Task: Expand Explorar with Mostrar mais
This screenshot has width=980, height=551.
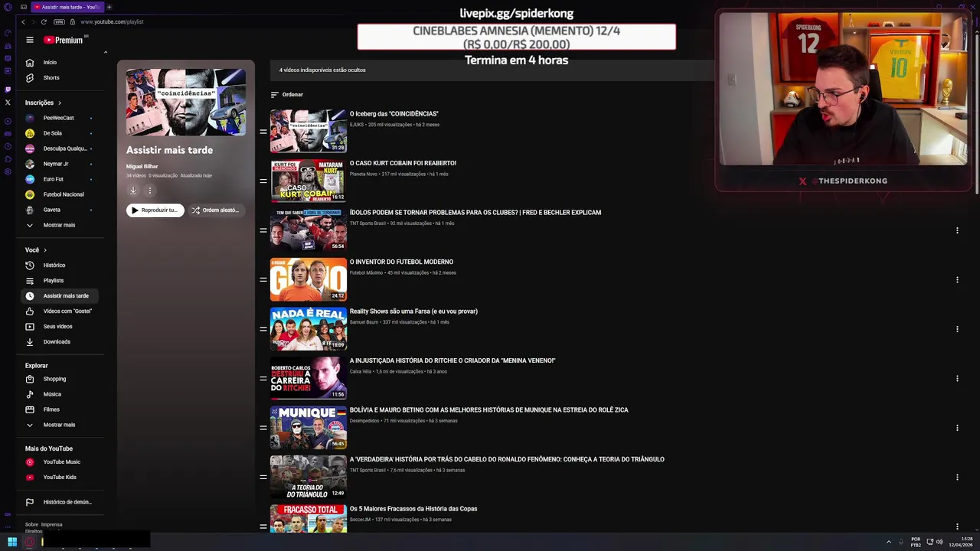Action: pyautogui.click(x=61, y=425)
